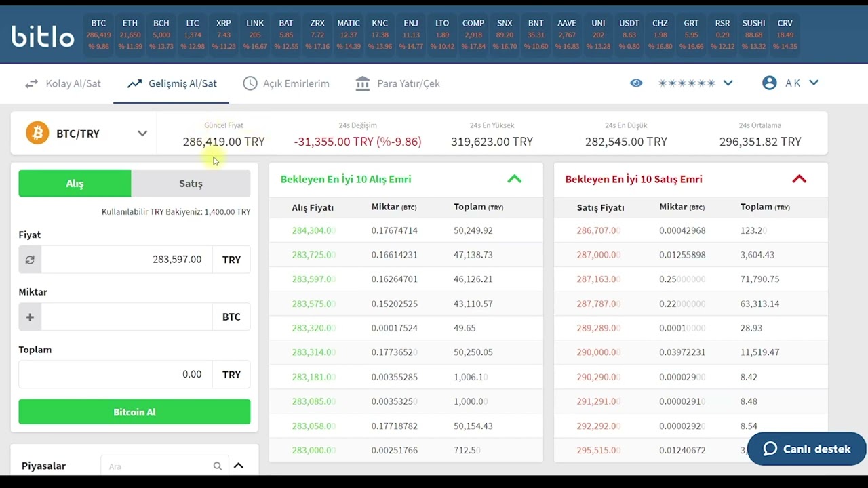Image resolution: width=868 pixels, height=488 pixels.
Task: Collapse the best sell orders panel
Action: [800, 179]
